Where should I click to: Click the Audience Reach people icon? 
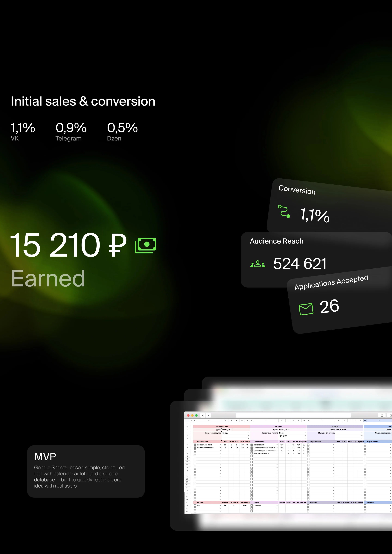point(258,264)
